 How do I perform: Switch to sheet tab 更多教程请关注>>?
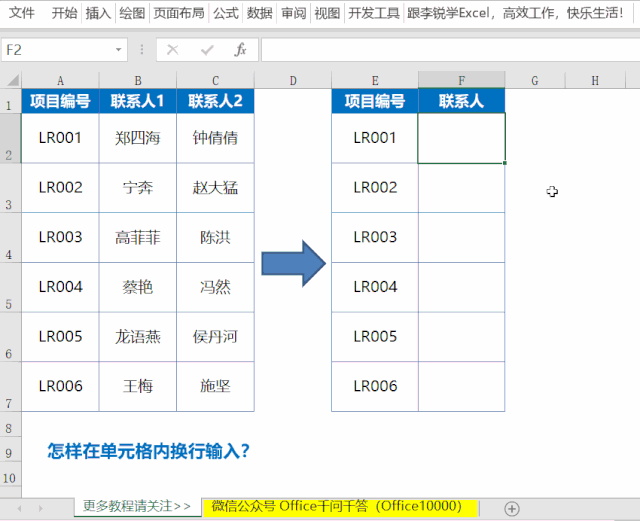[x=137, y=506]
